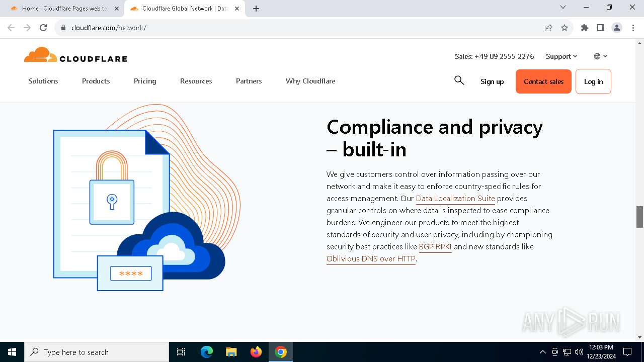644x362 pixels.
Task: Reload the current page
Action: coord(43,28)
